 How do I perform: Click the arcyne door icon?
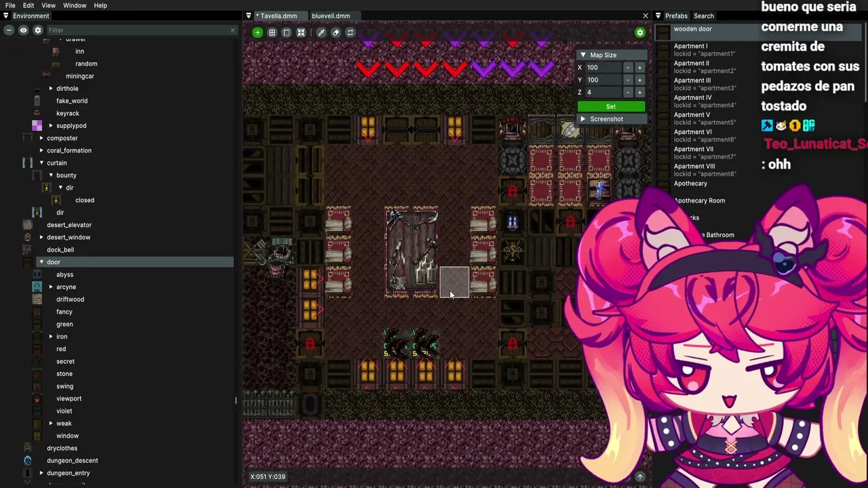(37, 287)
